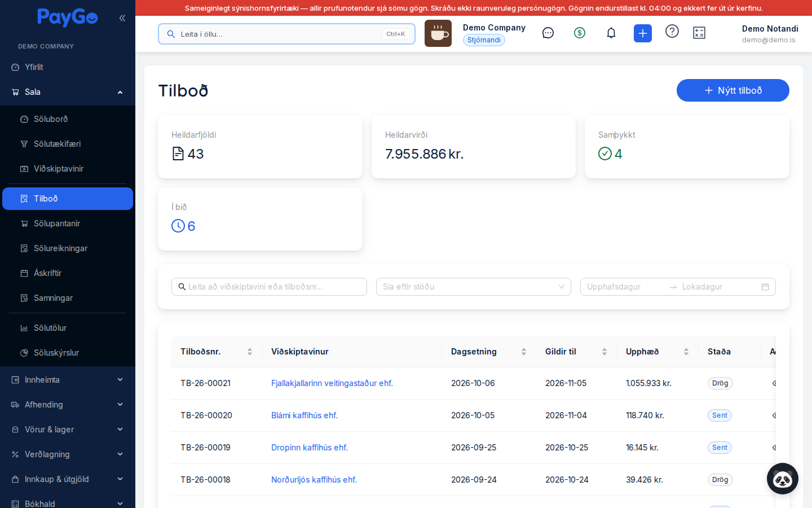The height and width of the screenshot is (508, 812).
Task: Expand the Innheimta section
Action: [x=68, y=380]
